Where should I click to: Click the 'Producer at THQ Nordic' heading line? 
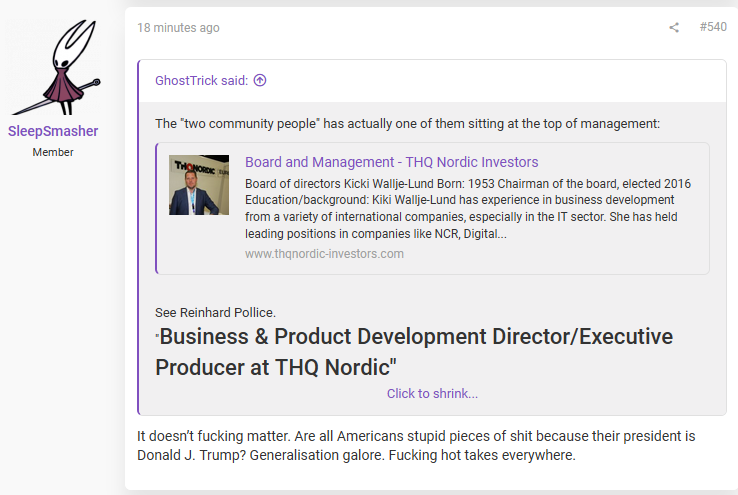click(x=276, y=367)
